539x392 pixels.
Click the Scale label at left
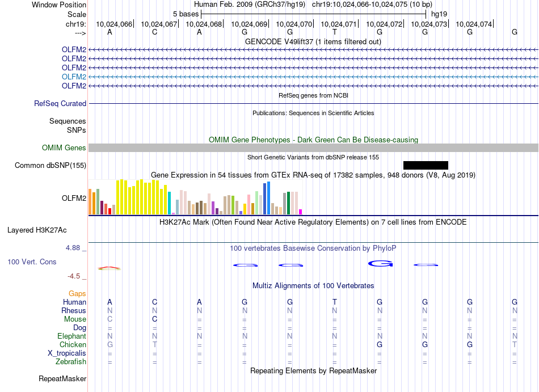point(77,14)
